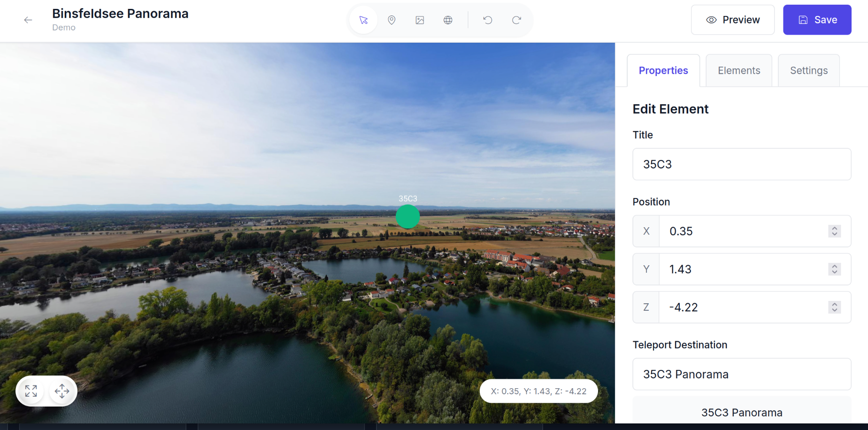
Task: Click the X: 0.35 coordinates readout
Action: coord(538,391)
